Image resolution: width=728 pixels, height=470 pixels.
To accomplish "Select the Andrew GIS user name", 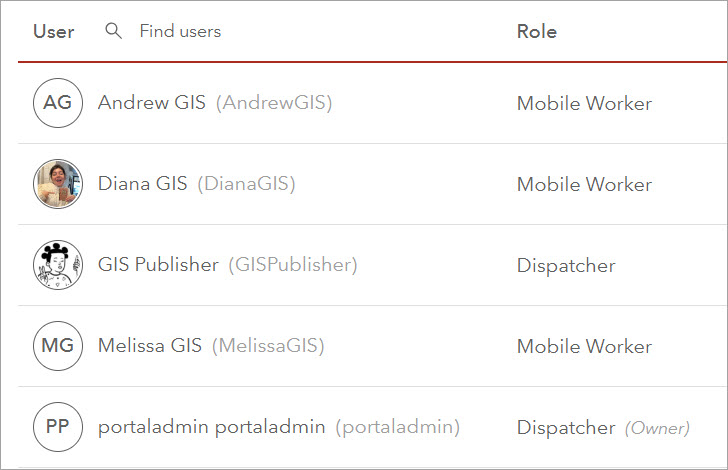I will pyautogui.click(x=152, y=103).
